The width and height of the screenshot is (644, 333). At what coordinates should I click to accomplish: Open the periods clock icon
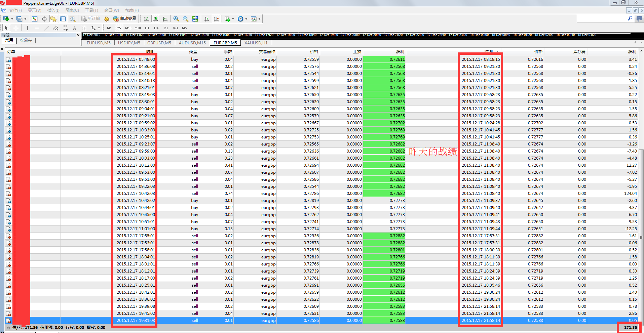coord(240,19)
